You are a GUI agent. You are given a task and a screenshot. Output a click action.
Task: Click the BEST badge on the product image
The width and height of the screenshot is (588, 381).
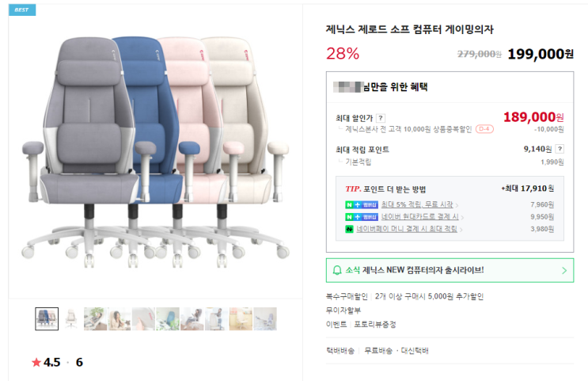tap(22, 10)
